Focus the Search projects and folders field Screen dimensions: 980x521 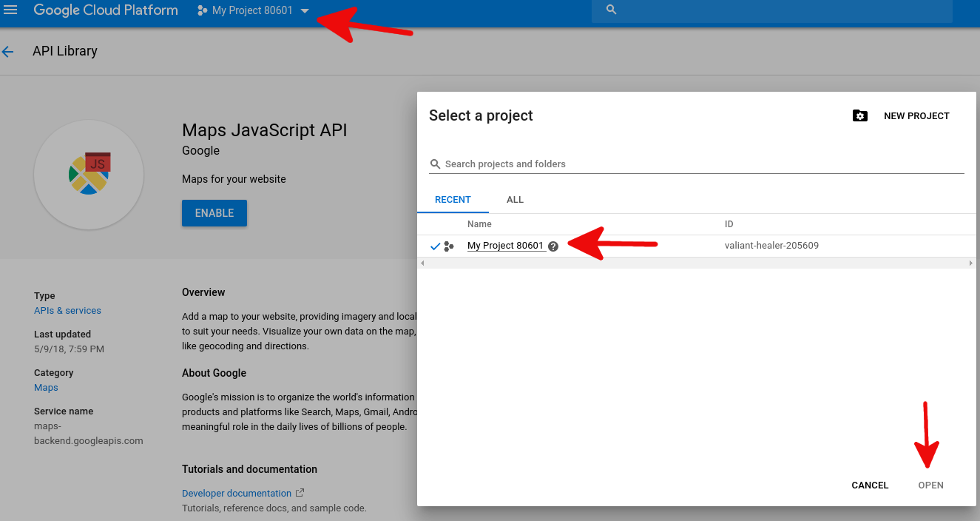pos(697,164)
